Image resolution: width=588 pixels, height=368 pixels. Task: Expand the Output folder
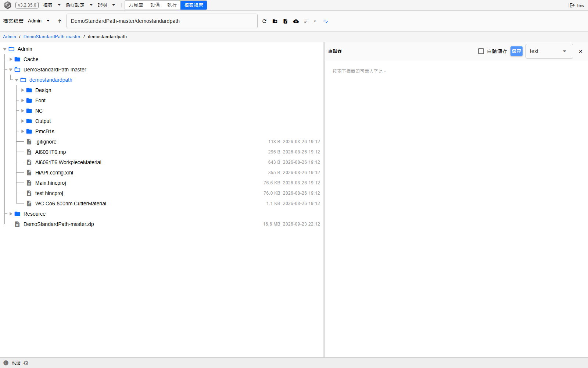pos(23,121)
